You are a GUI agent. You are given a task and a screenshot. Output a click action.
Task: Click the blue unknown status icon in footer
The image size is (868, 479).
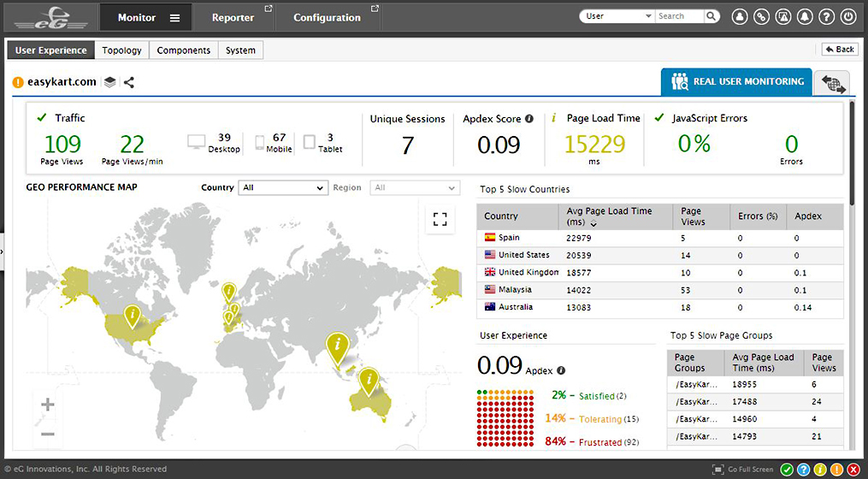pos(803,470)
